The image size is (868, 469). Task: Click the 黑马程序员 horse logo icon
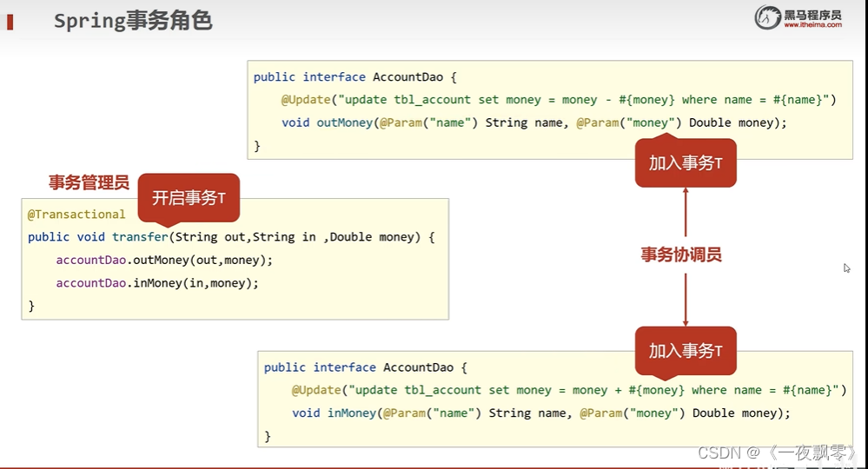coord(768,17)
